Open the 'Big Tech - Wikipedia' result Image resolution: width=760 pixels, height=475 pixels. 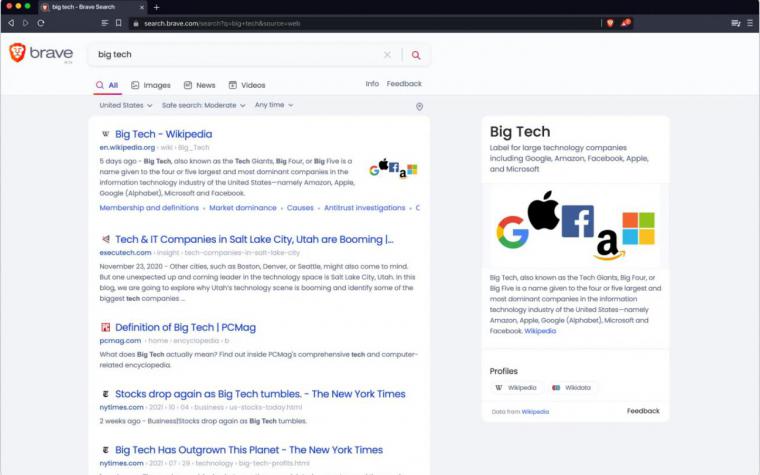tap(163, 134)
